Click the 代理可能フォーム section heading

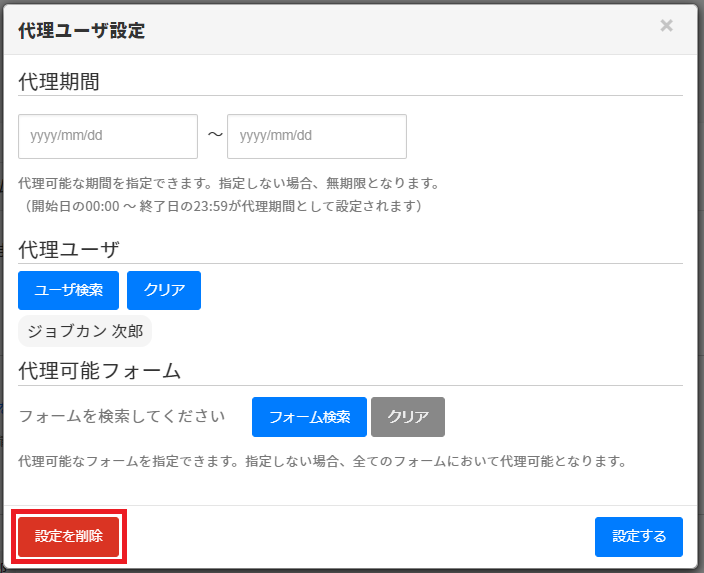point(99,371)
